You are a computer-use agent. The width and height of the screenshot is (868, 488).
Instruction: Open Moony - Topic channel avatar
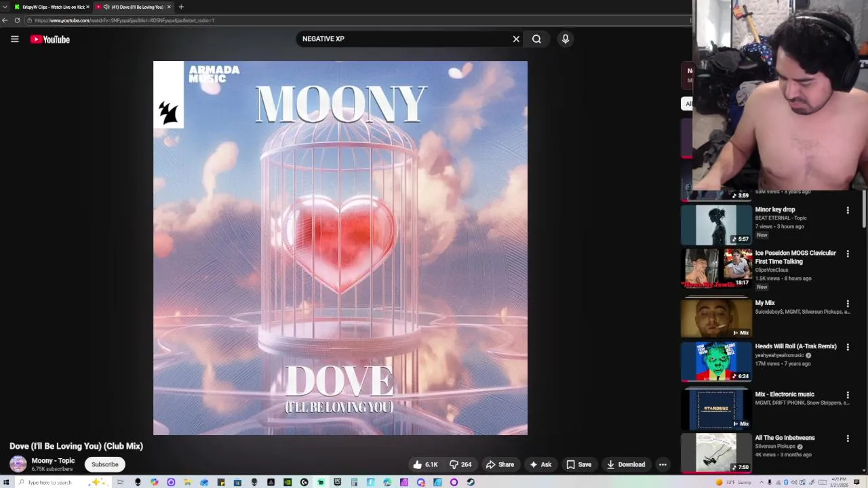click(x=18, y=464)
